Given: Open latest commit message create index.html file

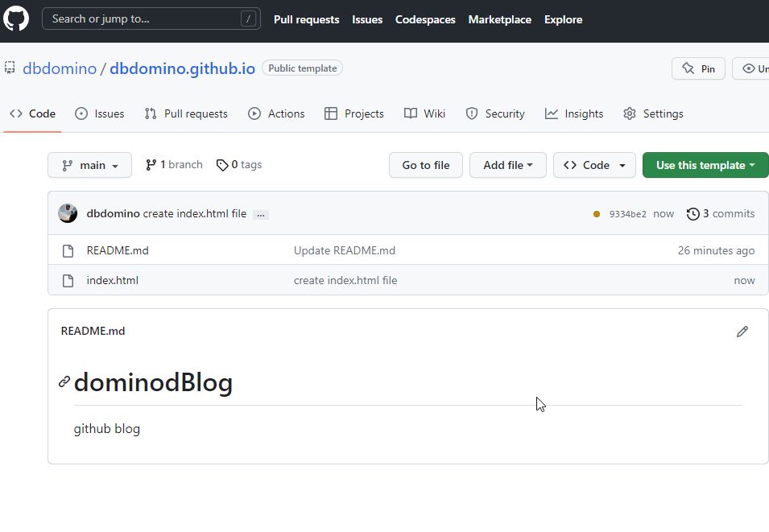Looking at the screenshot, I should [x=194, y=214].
